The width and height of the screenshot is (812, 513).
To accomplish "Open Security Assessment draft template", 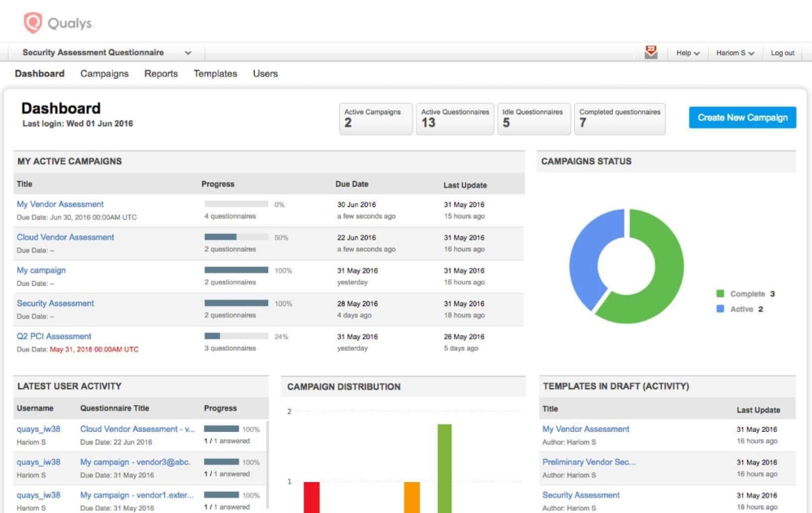I will click(x=581, y=495).
